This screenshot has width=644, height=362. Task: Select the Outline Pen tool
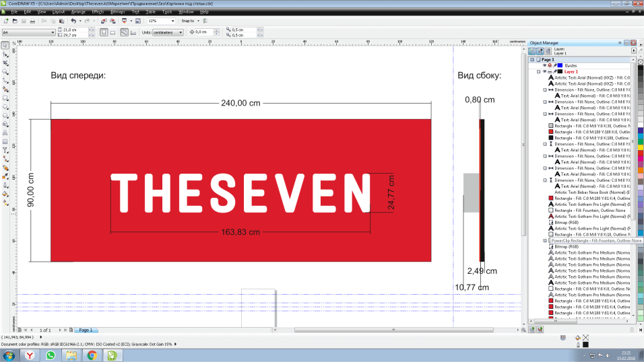pyautogui.click(x=5, y=185)
